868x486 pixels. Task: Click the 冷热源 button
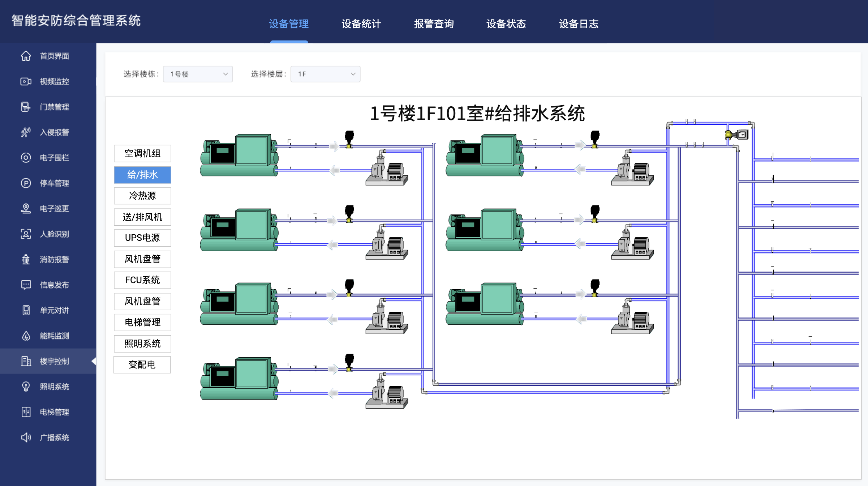(x=142, y=196)
